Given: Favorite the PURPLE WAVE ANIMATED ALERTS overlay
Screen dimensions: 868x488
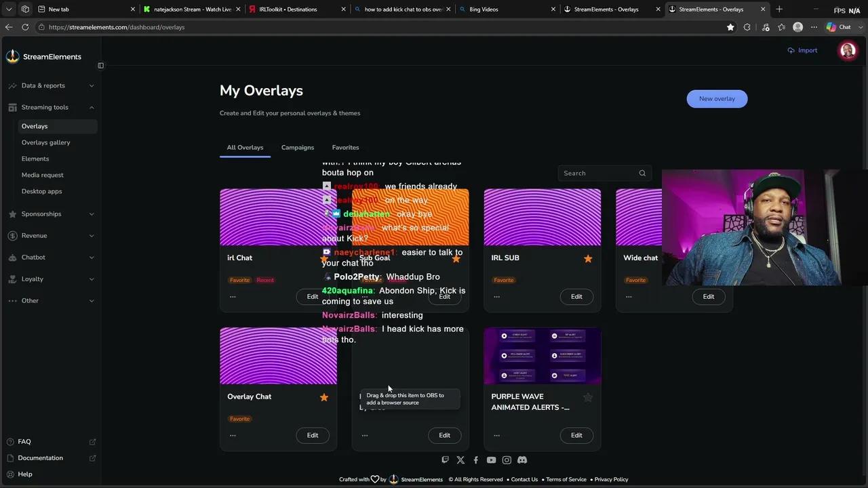Looking at the screenshot, I should (588, 398).
